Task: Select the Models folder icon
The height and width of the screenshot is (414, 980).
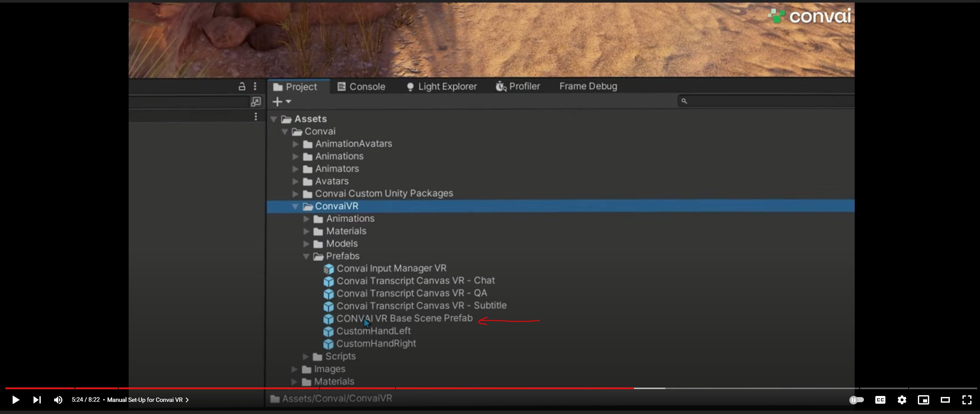Action: tap(318, 244)
